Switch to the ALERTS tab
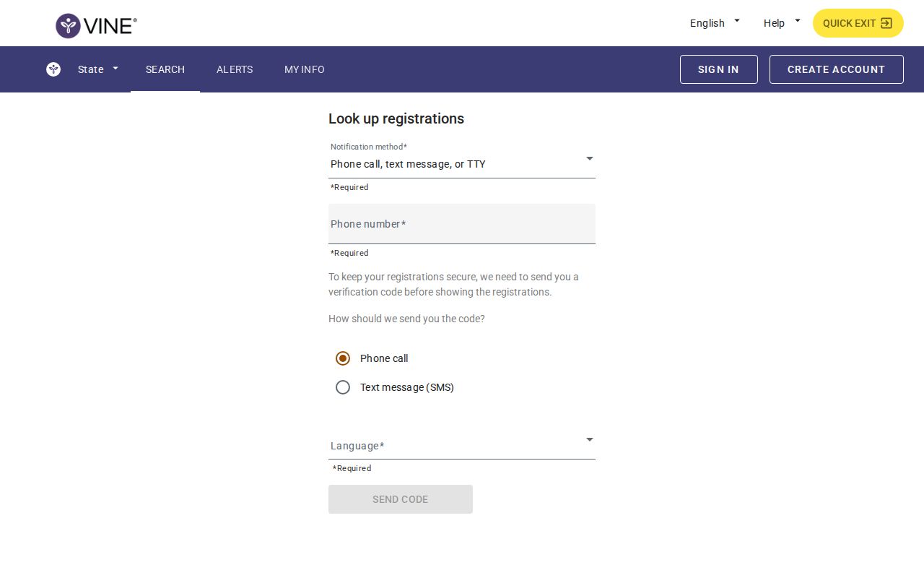The image size is (924, 578). tap(235, 69)
